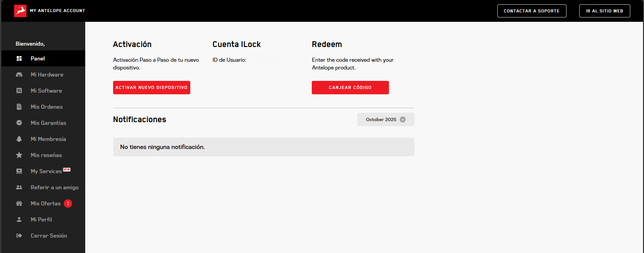Image resolution: width=644 pixels, height=253 pixels.
Task: Click the Mis reseñas star icon
Action: click(x=19, y=155)
